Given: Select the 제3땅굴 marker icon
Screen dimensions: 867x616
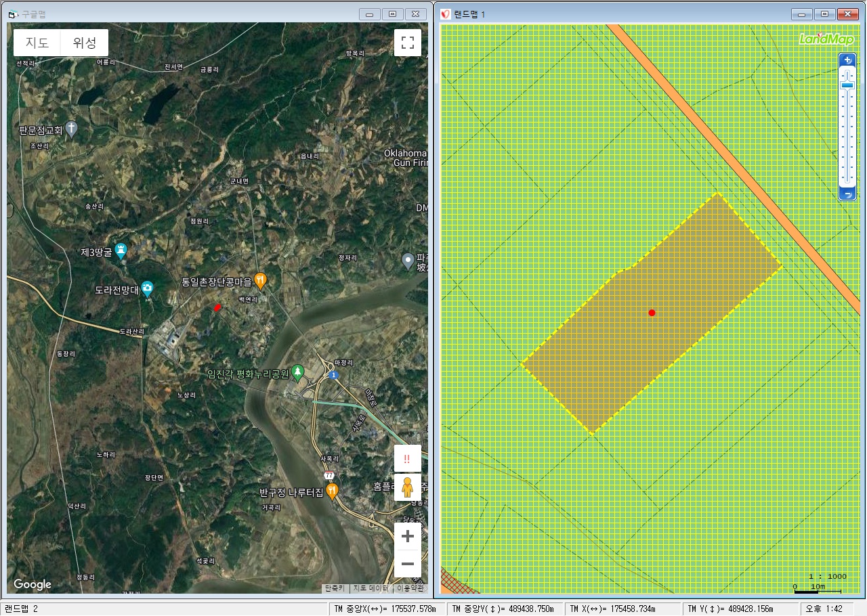Looking at the screenshot, I should tap(121, 250).
